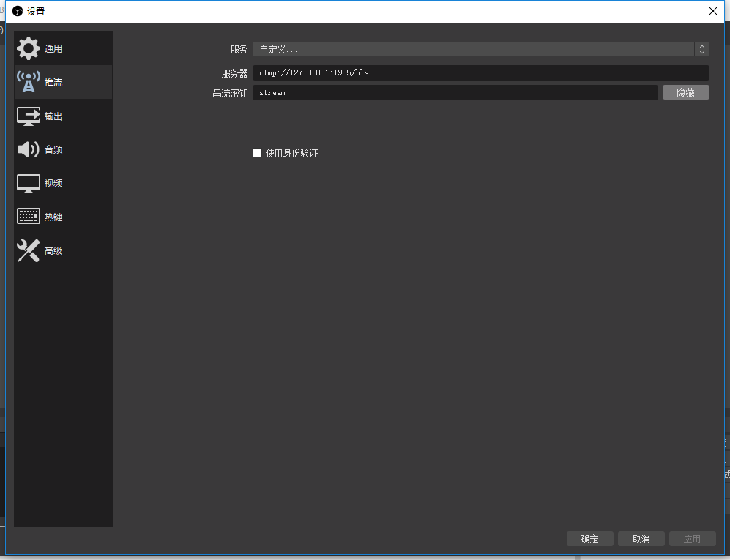The image size is (730, 560).
Task: Open the 高级 advanced tools icon
Action: tap(29, 250)
